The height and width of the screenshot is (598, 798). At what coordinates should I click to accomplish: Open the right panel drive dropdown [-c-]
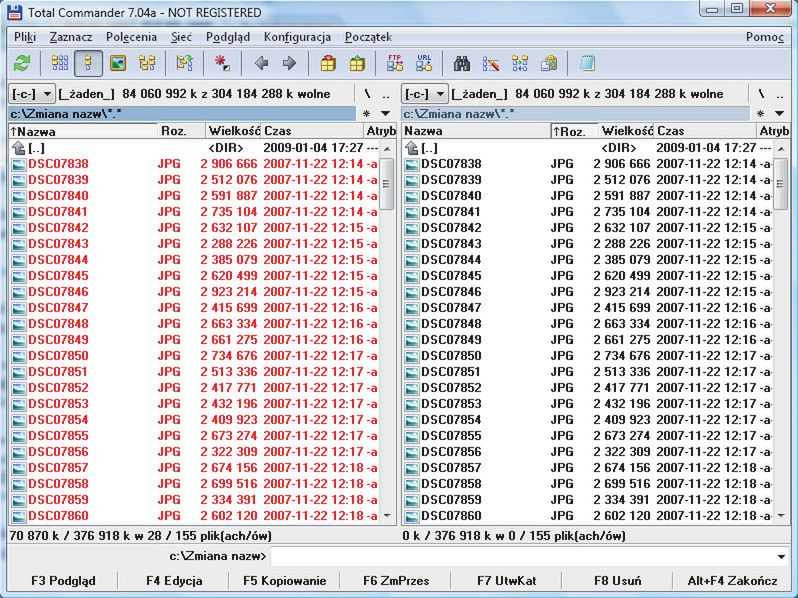point(424,94)
